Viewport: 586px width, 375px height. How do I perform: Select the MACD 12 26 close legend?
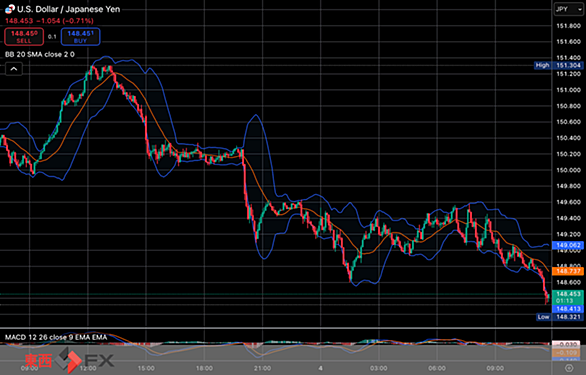pyautogui.click(x=56, y=337)
